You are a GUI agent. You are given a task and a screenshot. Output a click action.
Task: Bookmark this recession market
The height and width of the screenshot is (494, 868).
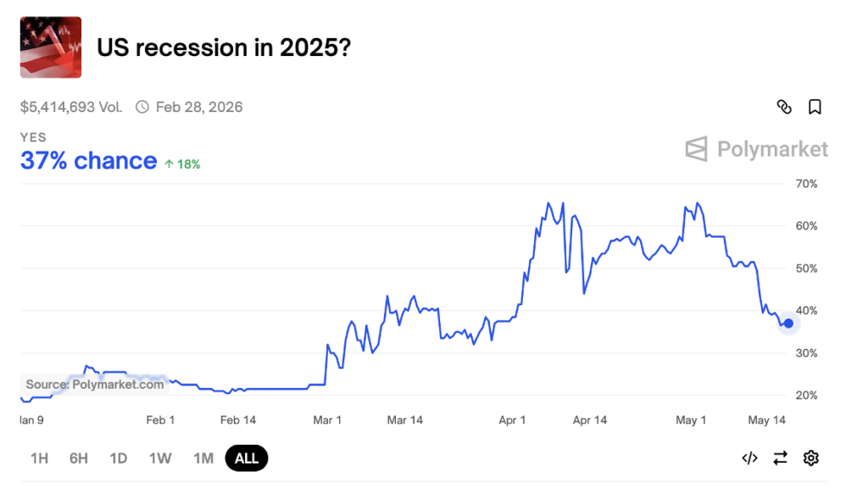point(815,107)
